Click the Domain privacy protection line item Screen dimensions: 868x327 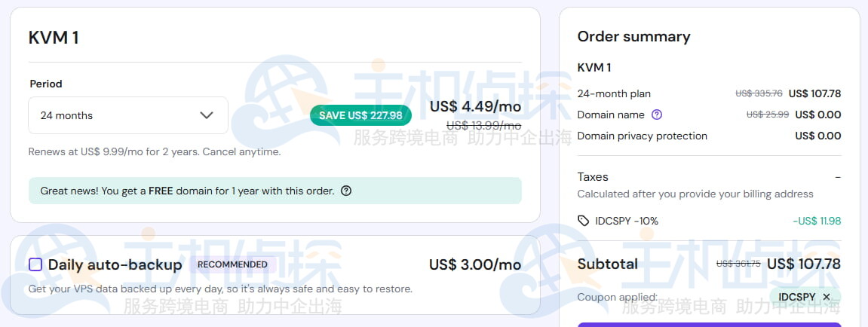pyautogui.click(x=642, y=136)
